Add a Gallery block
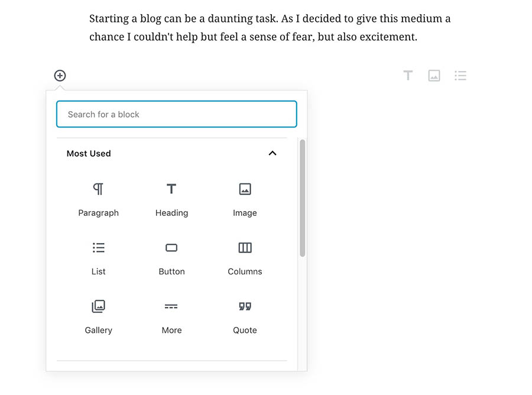 98,316
